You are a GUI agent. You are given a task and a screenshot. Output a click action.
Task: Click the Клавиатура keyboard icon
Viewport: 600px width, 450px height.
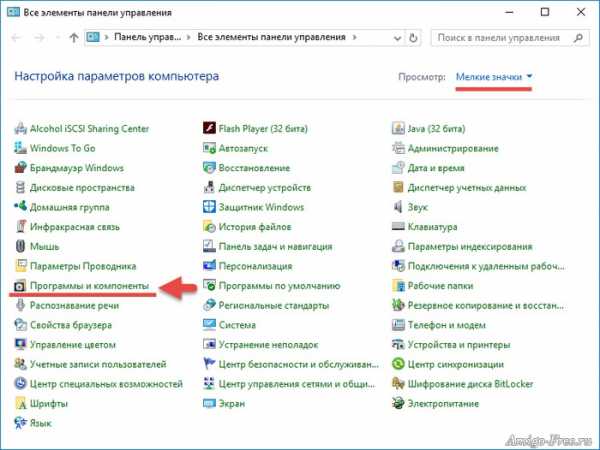(398, 227)
